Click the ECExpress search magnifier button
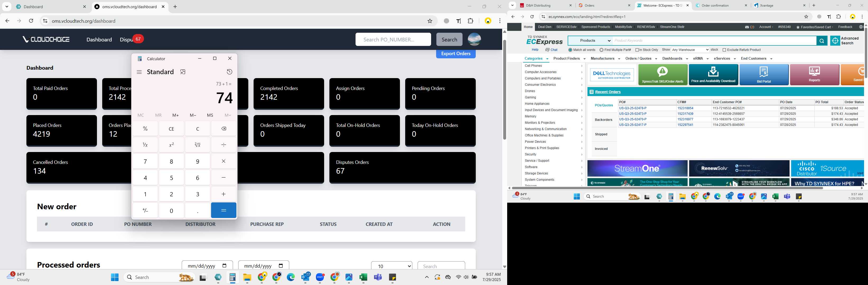 tap(822, 41)
